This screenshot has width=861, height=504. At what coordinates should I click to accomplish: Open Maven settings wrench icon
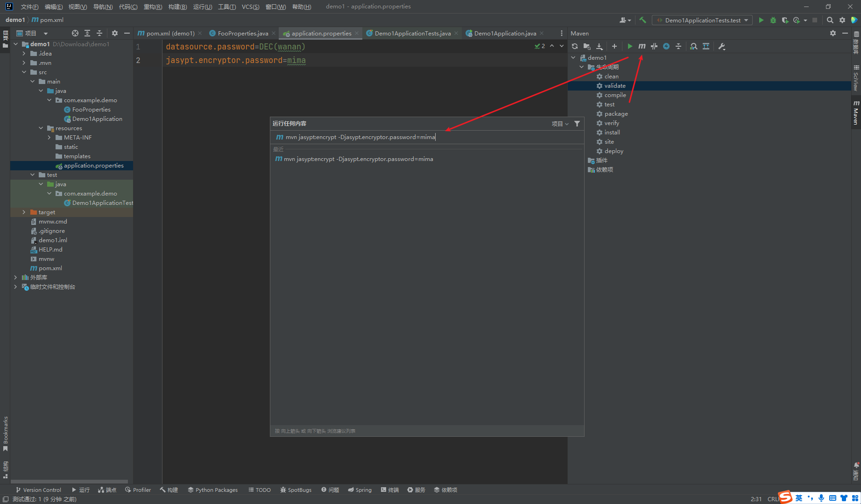tap(721, 46)
